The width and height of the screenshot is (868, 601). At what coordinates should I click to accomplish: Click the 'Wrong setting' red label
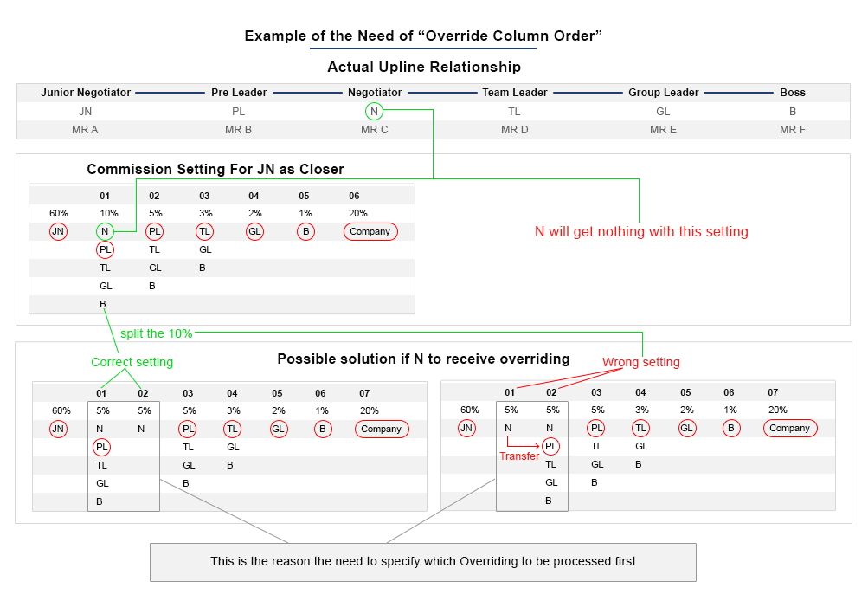point(641,362)
